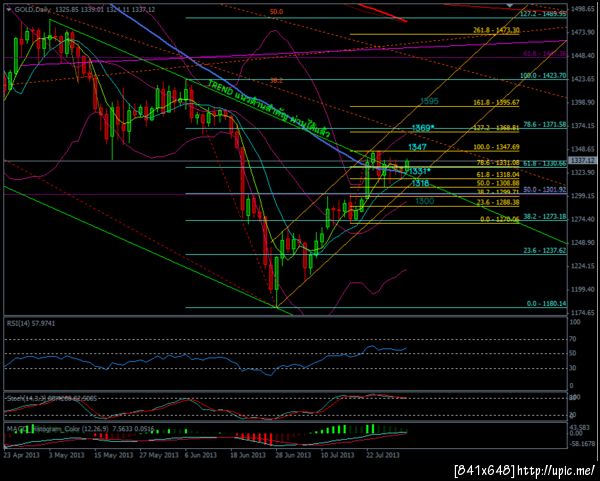Select the 27 May 2013 time axis date

point(159,455)
